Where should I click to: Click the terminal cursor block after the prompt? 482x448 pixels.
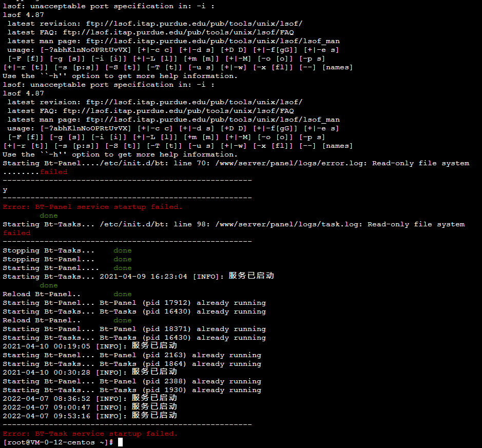[x=120, y=442]
